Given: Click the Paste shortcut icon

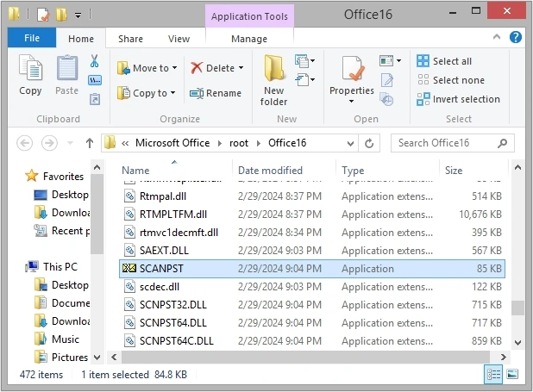Looking at the screenshot, I should pyautogui.click(x=95, y=99).
